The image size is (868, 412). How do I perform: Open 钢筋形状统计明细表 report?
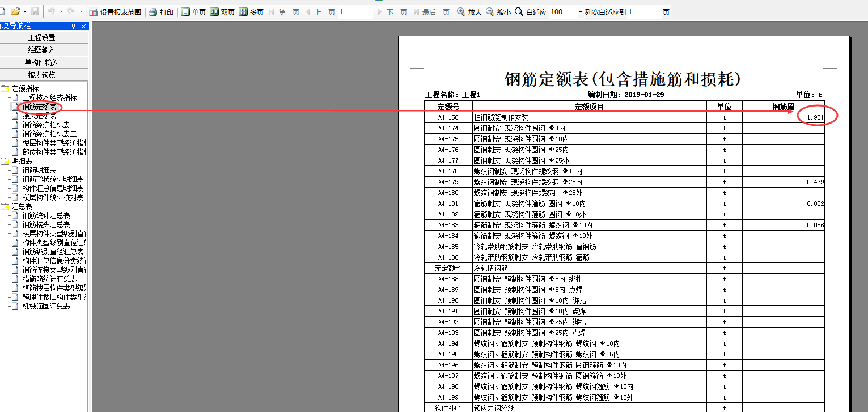click(53, 179)
